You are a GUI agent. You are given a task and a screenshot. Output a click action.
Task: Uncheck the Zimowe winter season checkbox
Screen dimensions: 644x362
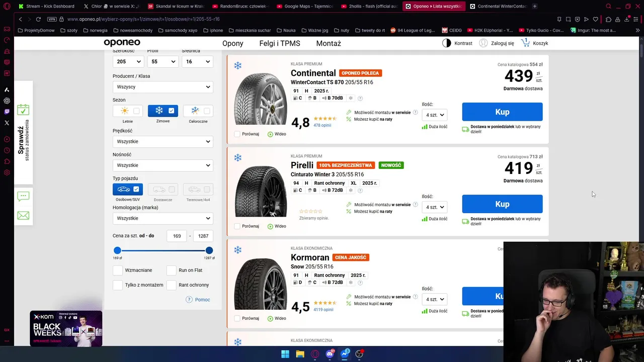[172, 111]
